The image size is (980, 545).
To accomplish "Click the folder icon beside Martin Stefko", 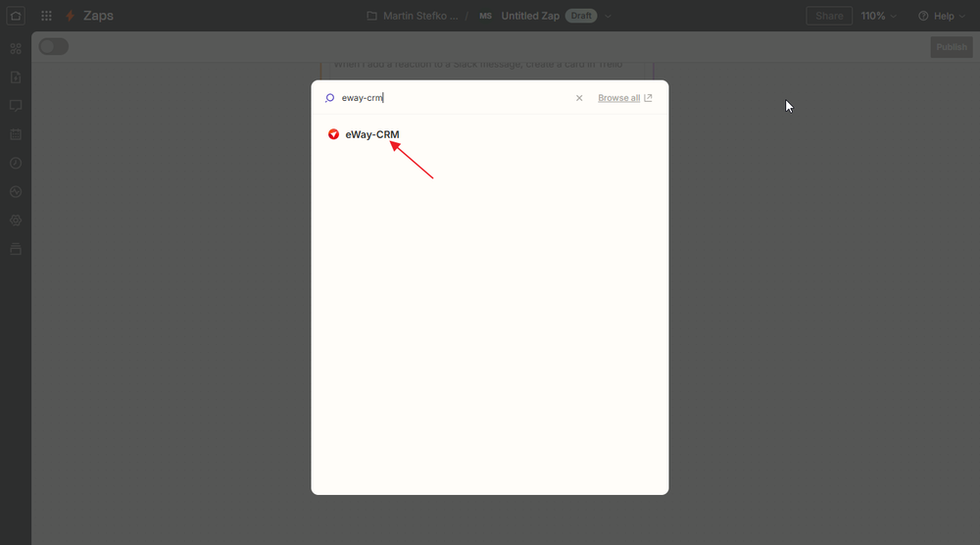I will [x=371, y=16].
